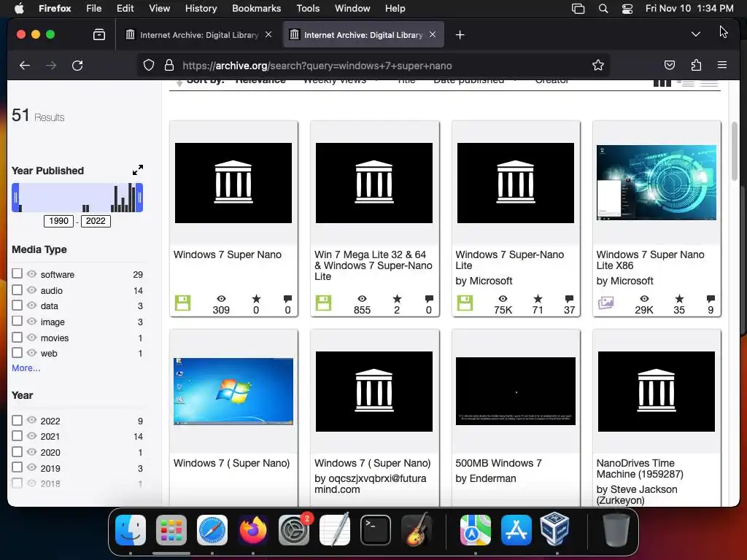Image resolution: width=747 pixels, height=560 pixels.
Task: Close the active Internet Archive tab
Action: pos(433,34)
